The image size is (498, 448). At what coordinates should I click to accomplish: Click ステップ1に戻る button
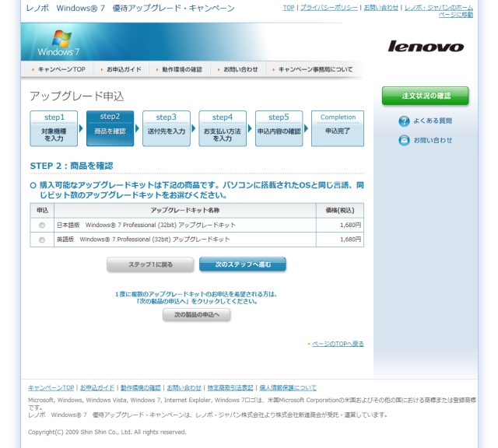click(x=150, y=264)
